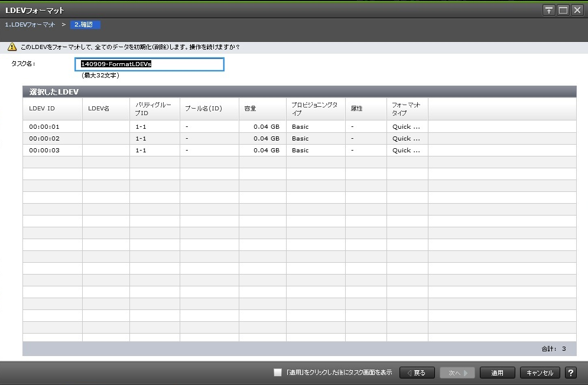Select the 2.確認 step tab
The height and width of the screenshot is (385, 588).
pyautogui.click(x=85, y=25)
